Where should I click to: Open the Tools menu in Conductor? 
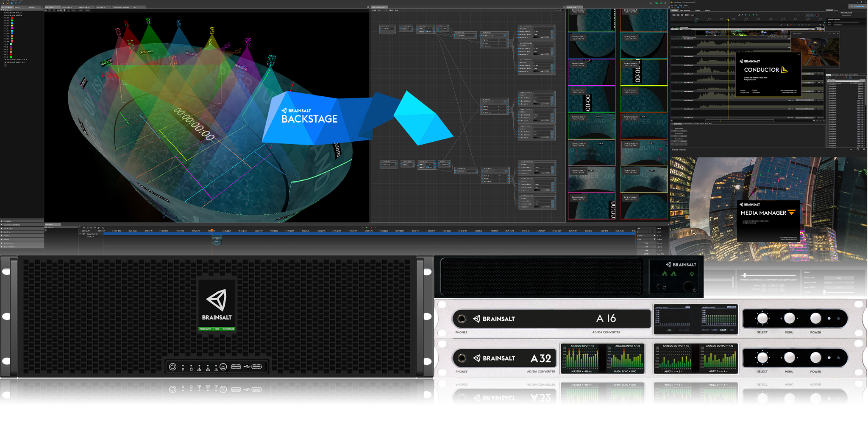tap(681, 5)
